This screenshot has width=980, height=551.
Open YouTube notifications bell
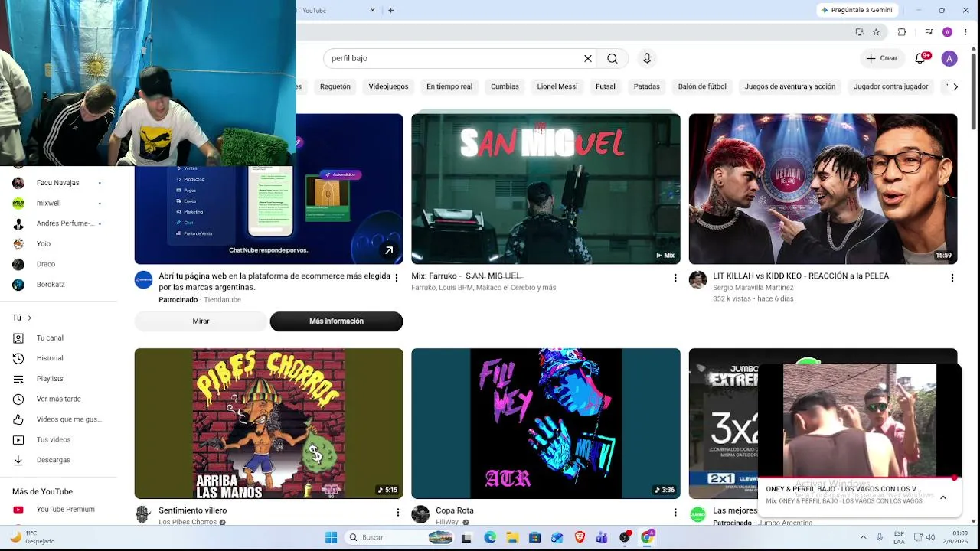921,58
